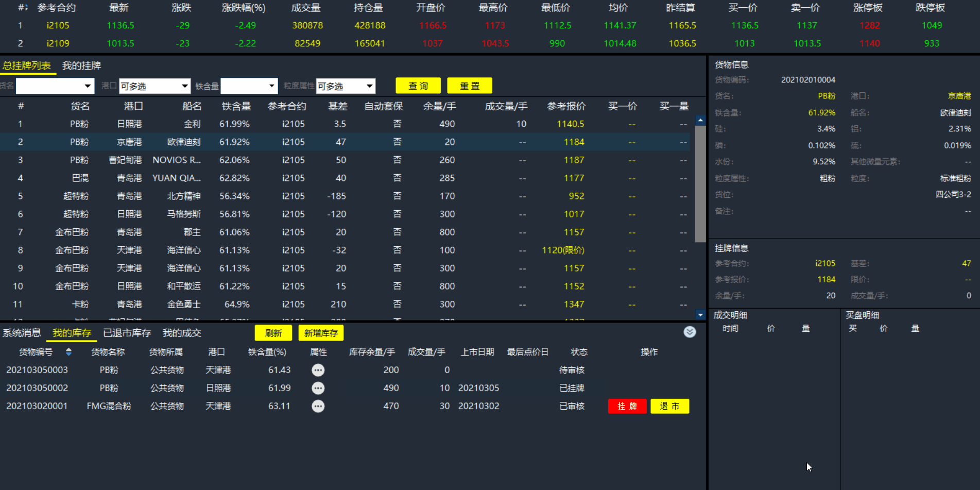Image resolution: width=980 pixels, height=490 pixels.
Task: Open attributes icon for FMG混合粉 row
Action: coord(318,406)
